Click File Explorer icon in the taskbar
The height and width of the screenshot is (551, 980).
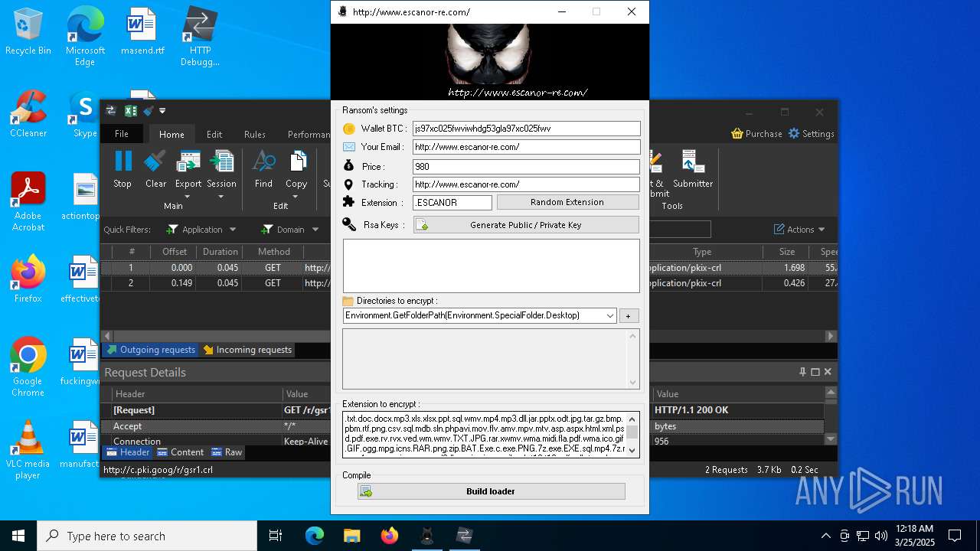pos(351,536)
